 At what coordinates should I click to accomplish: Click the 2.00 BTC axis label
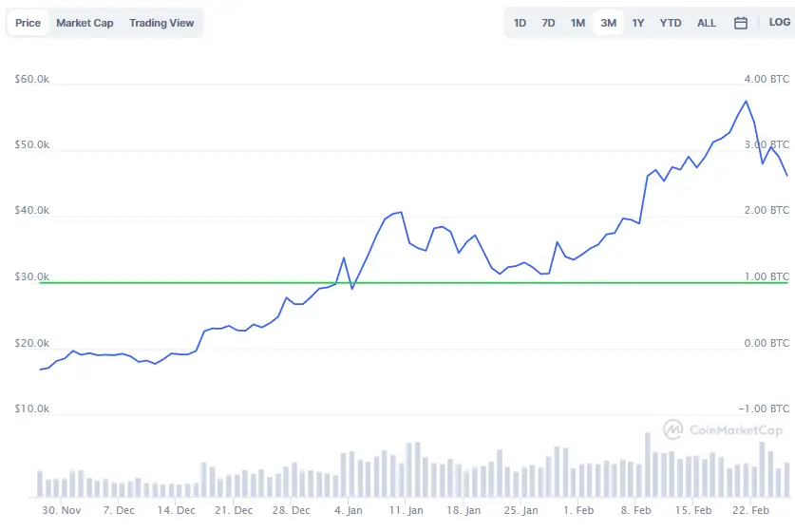[x=767, y=211]
